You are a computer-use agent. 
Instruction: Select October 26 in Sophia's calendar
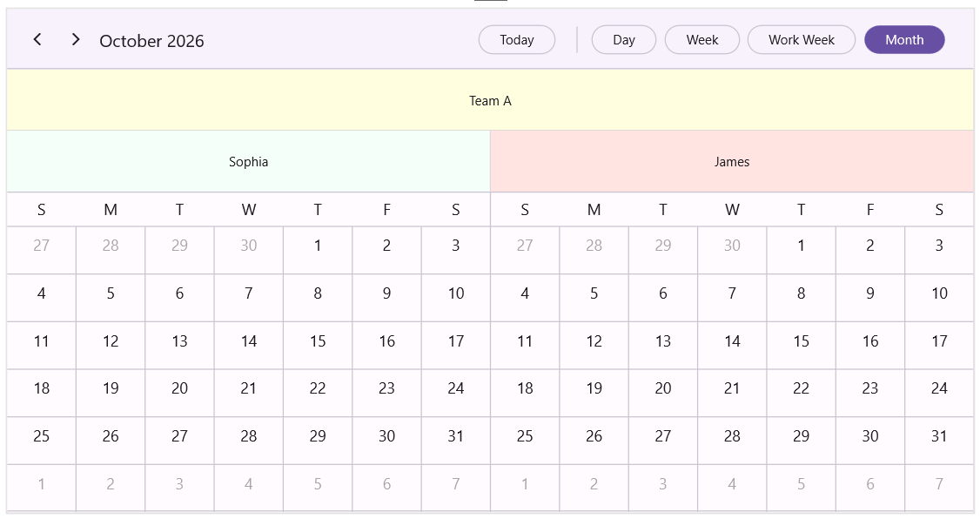coord(111,441)
